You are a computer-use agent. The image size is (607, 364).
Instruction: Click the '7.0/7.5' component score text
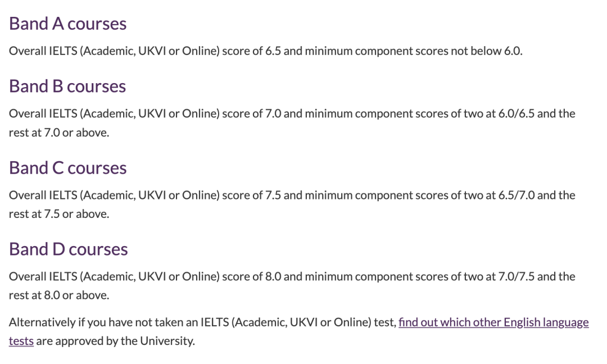517,276
